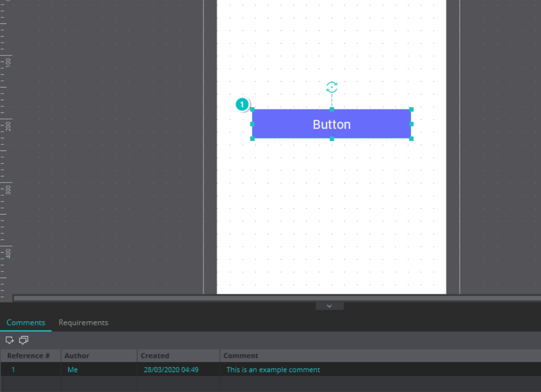Switch to the Requirements tab
The image size is (541, 392).
tap(83, 323)
